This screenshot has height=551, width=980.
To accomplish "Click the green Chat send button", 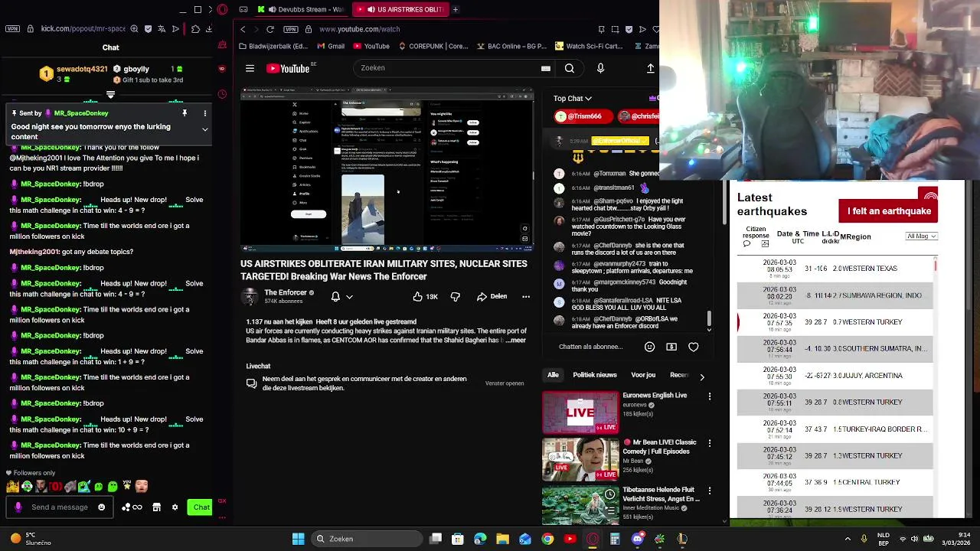I will click(200, 507).
